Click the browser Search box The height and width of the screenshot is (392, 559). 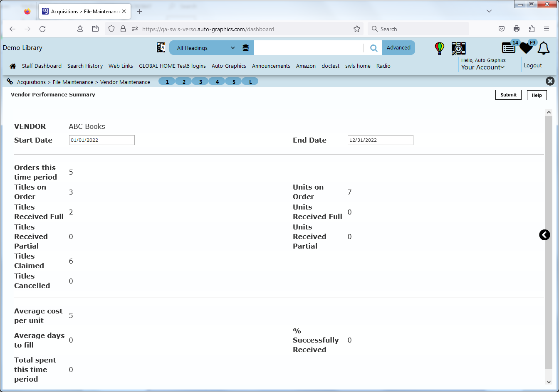point(418,29)
